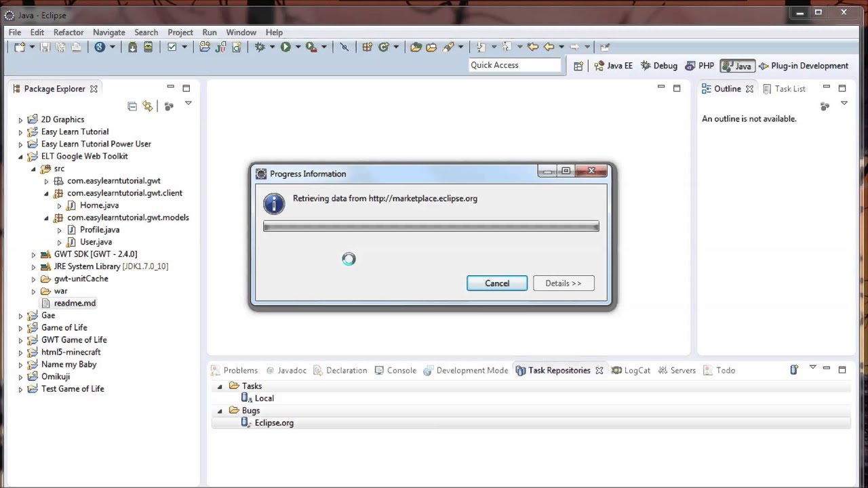Click the External Tools run icon
Viewport: 868px width, 488px height.
(x=312, y=46)
